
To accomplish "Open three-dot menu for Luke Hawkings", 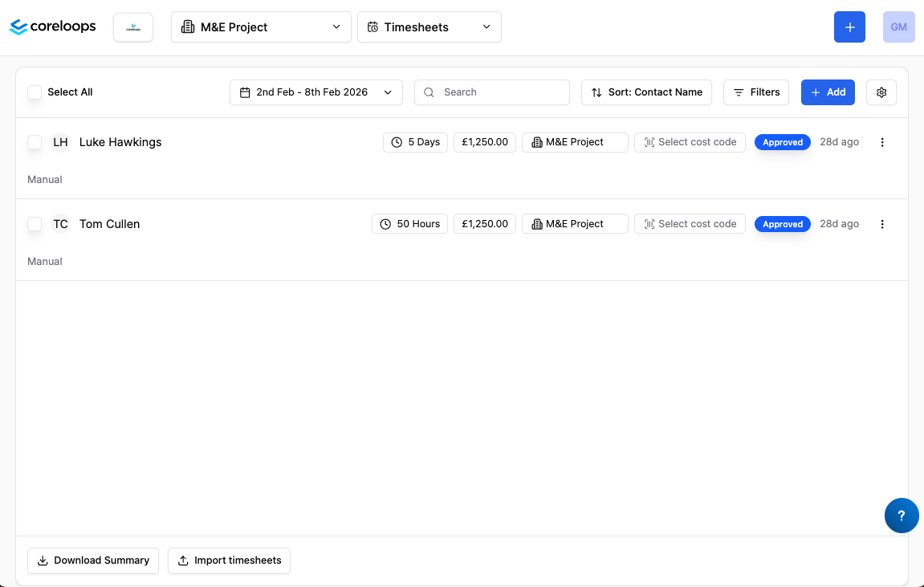I will [882, 142].
